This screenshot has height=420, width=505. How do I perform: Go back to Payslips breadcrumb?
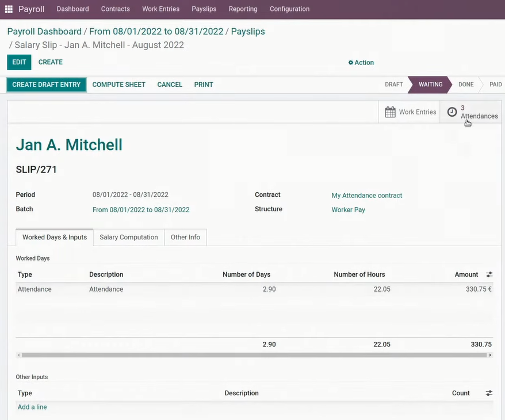(248, 31)
